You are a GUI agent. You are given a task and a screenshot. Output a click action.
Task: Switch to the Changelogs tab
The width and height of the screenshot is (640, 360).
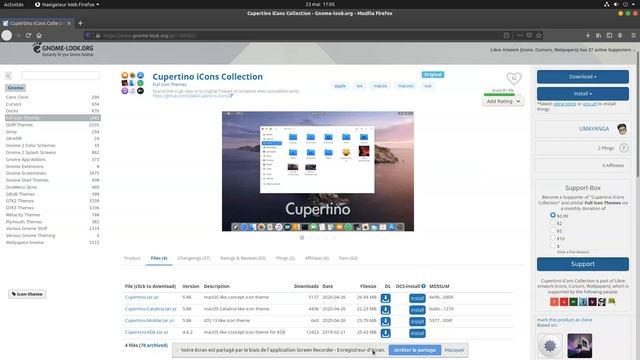click(x=193, y=258)
